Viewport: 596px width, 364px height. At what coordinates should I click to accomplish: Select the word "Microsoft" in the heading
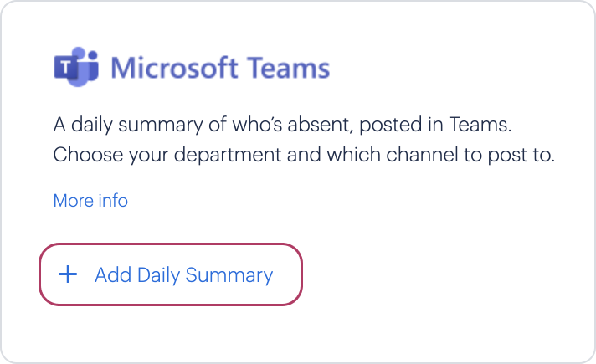point(174,68)
